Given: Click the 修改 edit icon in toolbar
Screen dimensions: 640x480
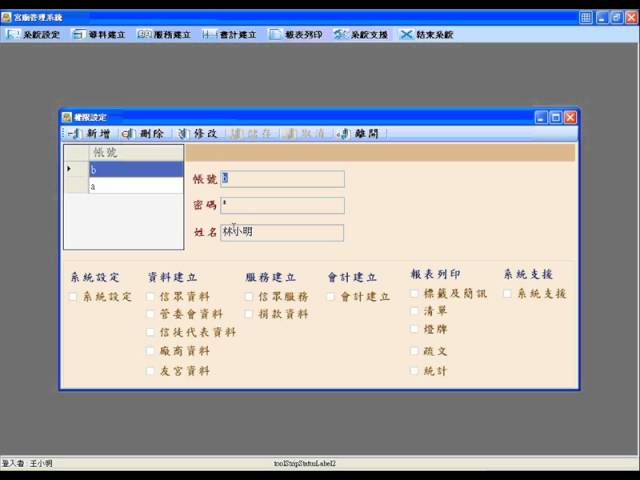Looking at the screenshot, I should [182, 133].
